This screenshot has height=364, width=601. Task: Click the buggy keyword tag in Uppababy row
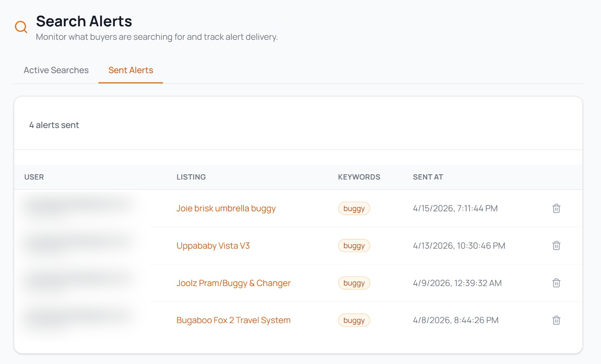pyautogui.click(x=354, y=246)
